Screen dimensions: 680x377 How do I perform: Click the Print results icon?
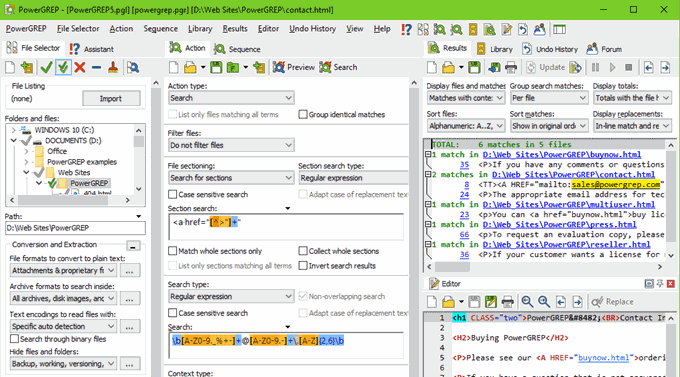pos(511,67)
